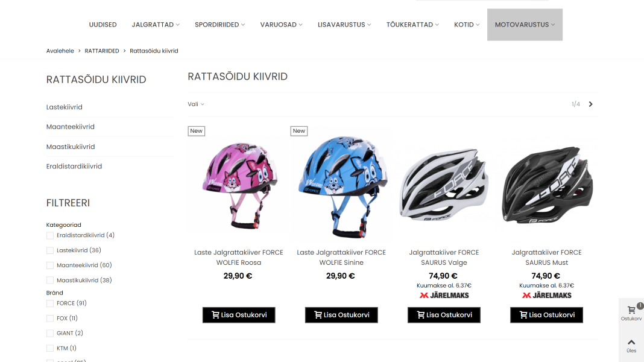Click the Üles back-to-top arrow

[x=631, y=345]
